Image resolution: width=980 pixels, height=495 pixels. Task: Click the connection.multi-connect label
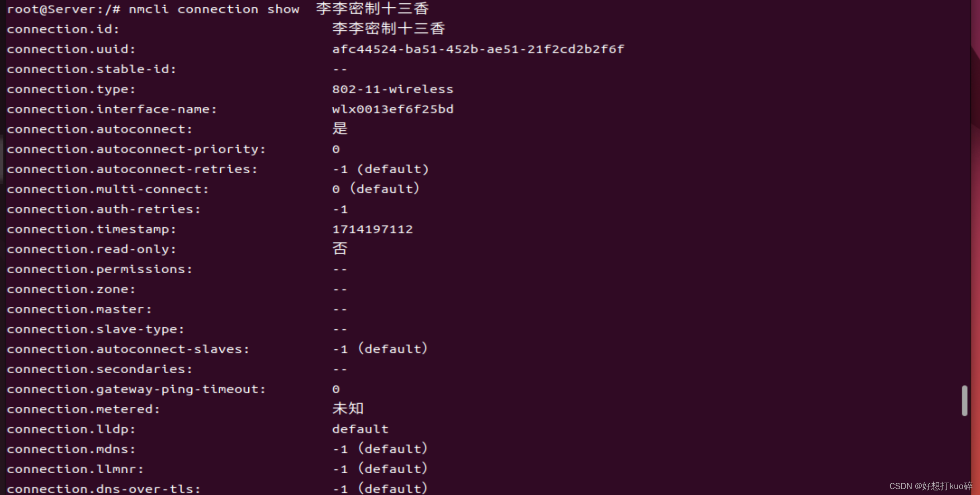coord(108,189)
